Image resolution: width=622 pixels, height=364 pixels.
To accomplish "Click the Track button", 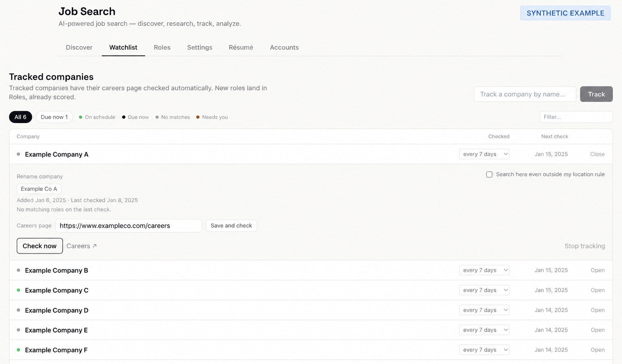I will tap(596, 94).
